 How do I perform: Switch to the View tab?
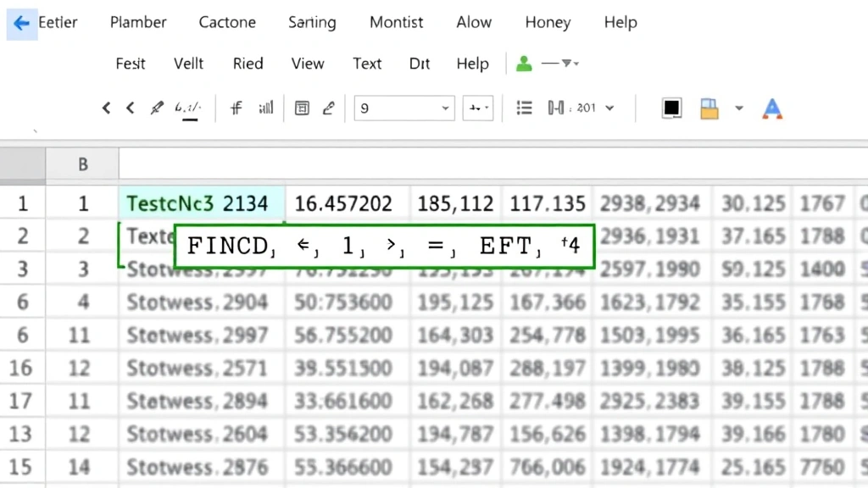[x=308, y=64]
